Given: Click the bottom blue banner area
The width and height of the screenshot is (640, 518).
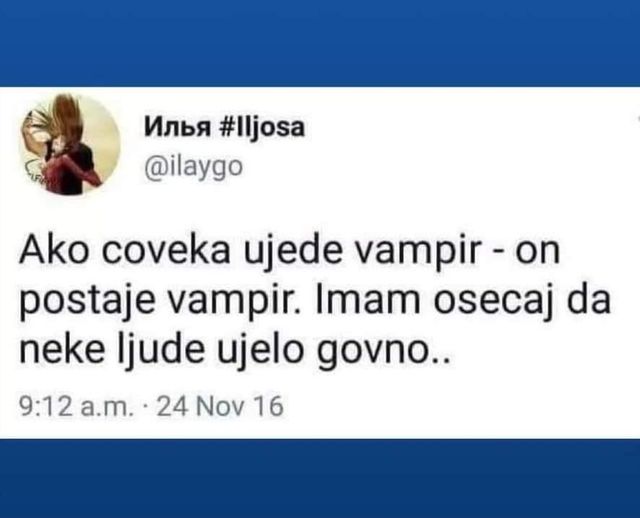Looking at the screenshot, I should pyautogui.click(x=320, y=478).
